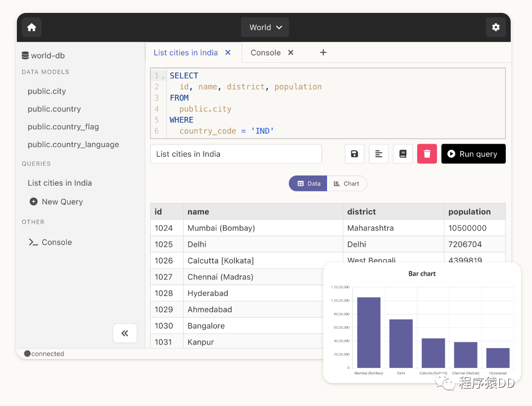Format the SQL with the align icon
Viewport: 532px width, 406px height.
(379, 154)
